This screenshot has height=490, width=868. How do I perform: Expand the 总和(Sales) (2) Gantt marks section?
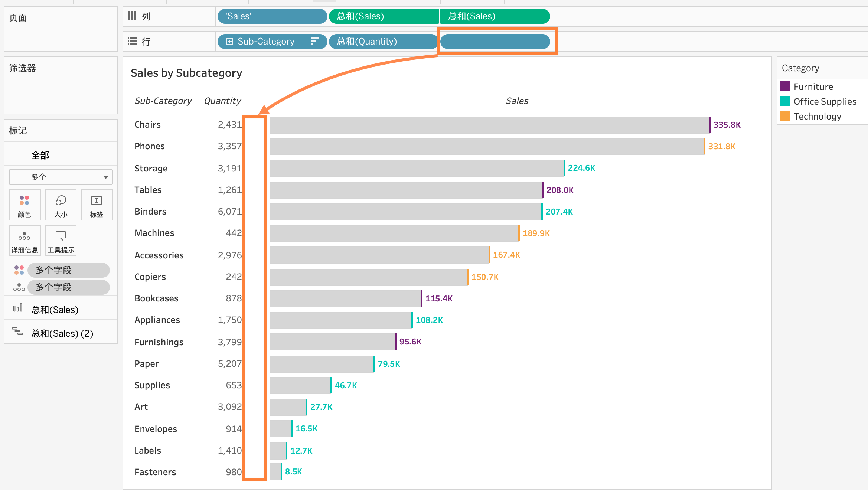[x=62, y=333]
